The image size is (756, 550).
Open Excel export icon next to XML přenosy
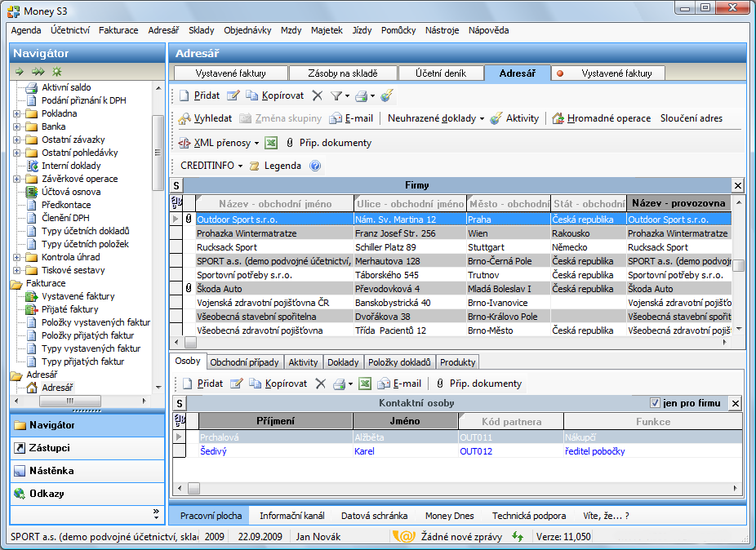coord(271,143)
